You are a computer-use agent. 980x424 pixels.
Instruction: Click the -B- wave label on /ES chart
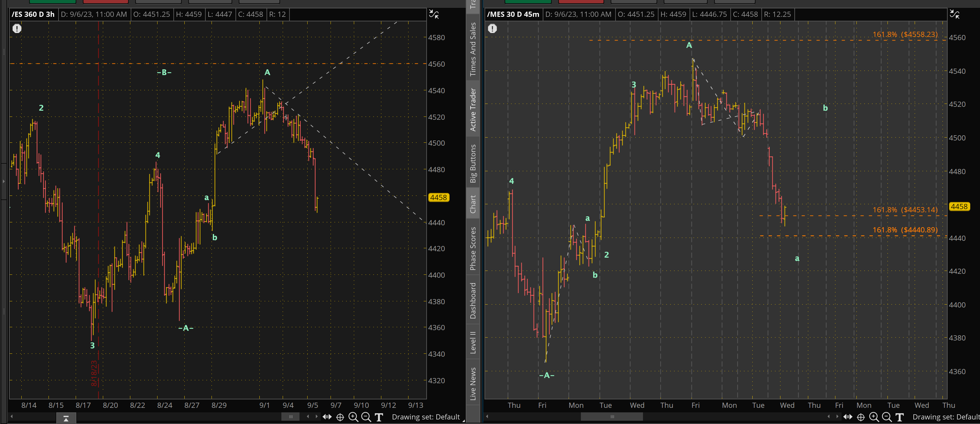(164, 72)
